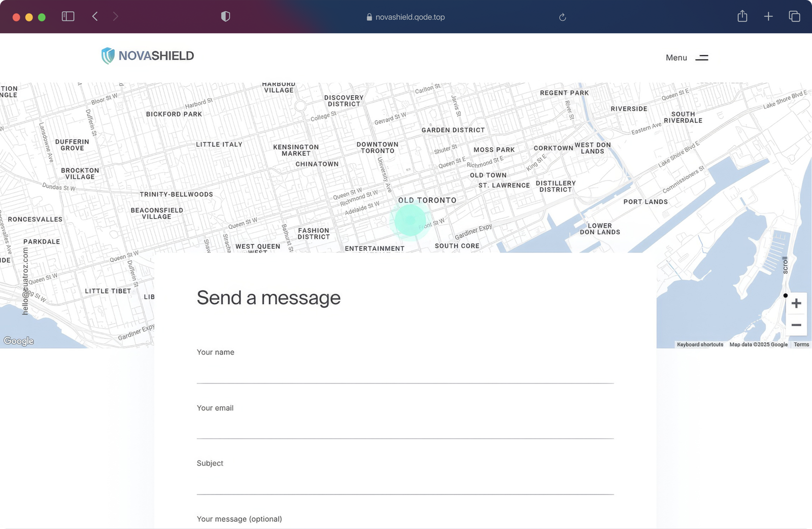
Task: Open the Share sheet
Action: pos(742,17)
